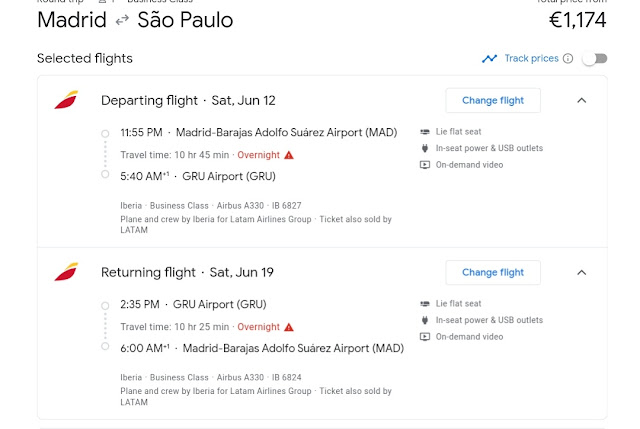Click the on-demand video icon, departing flight
The height and width of the screenshot is (429, 640).
425,165
